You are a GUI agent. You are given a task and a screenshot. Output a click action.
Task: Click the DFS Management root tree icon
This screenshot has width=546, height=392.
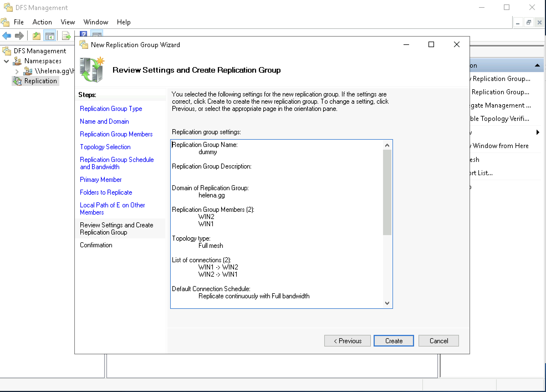pos(7,51)
